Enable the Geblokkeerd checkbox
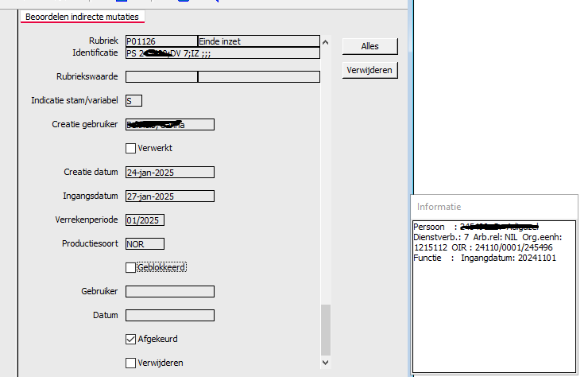Screen dimensions: 588x377 pyautogui.click(x=130, y=267)
